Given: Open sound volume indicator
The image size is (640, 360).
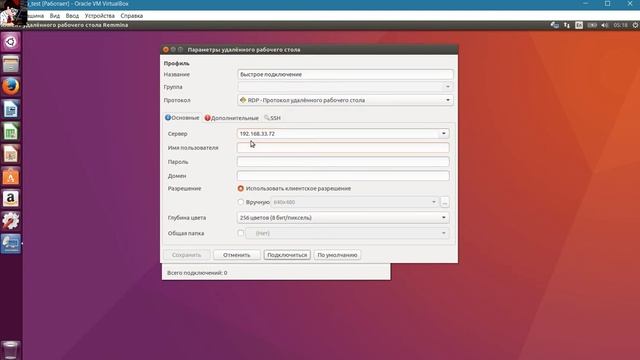Looking at the screenshot, I should [x=605, y=25].
